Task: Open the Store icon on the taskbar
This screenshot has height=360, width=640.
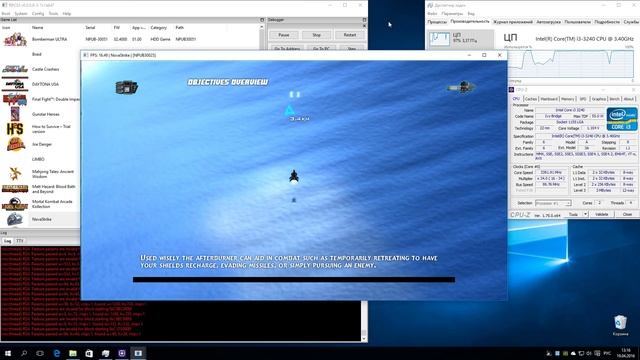Action: click(89, 353)
